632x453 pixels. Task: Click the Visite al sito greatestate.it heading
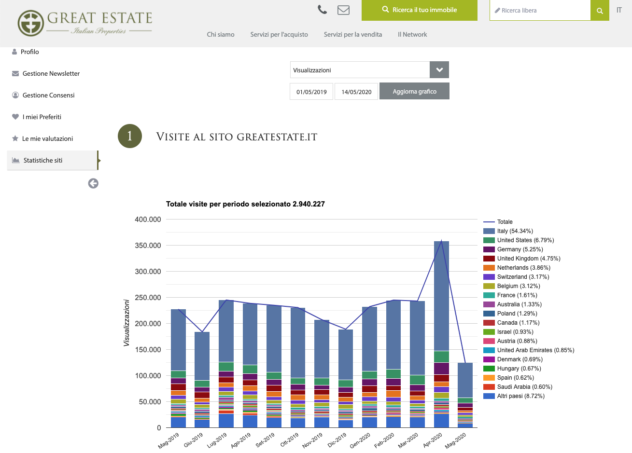click(237, 137)
